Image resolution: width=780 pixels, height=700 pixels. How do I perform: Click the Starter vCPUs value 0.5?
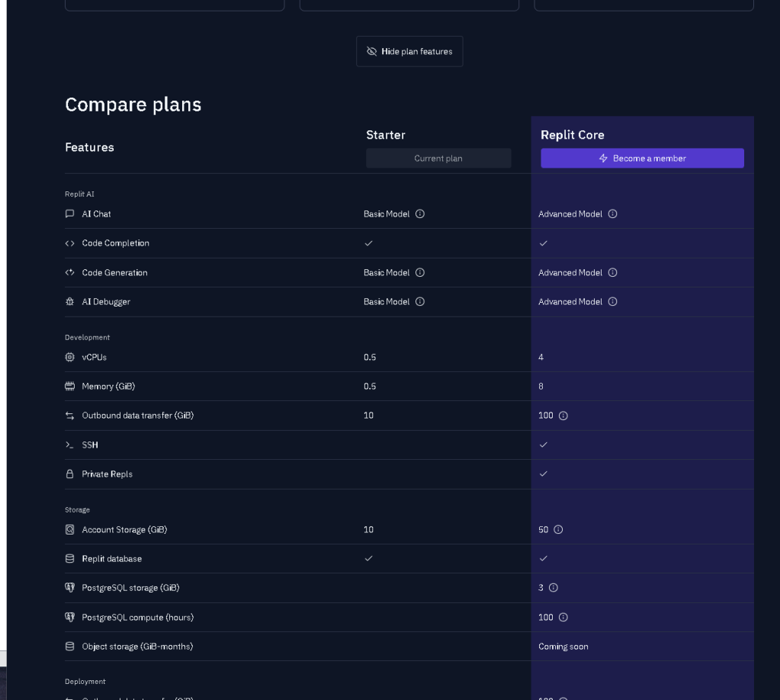(370, 357)
